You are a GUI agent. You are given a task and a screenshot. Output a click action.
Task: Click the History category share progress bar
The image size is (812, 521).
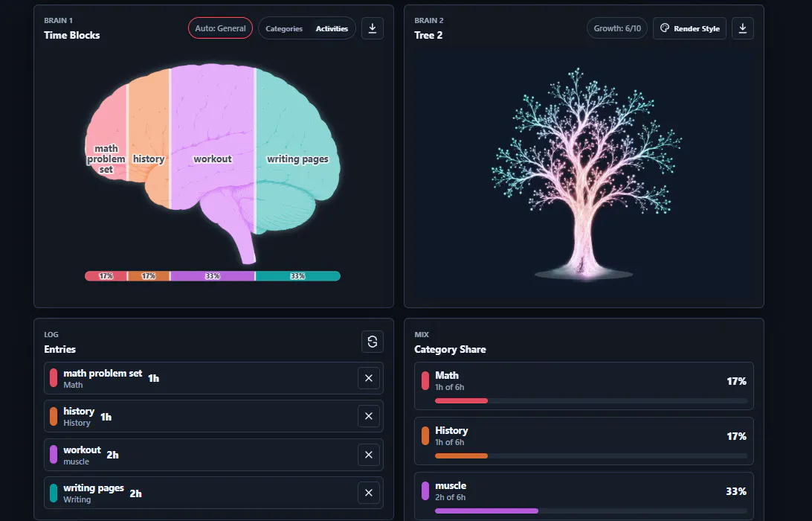click(591, 456)
